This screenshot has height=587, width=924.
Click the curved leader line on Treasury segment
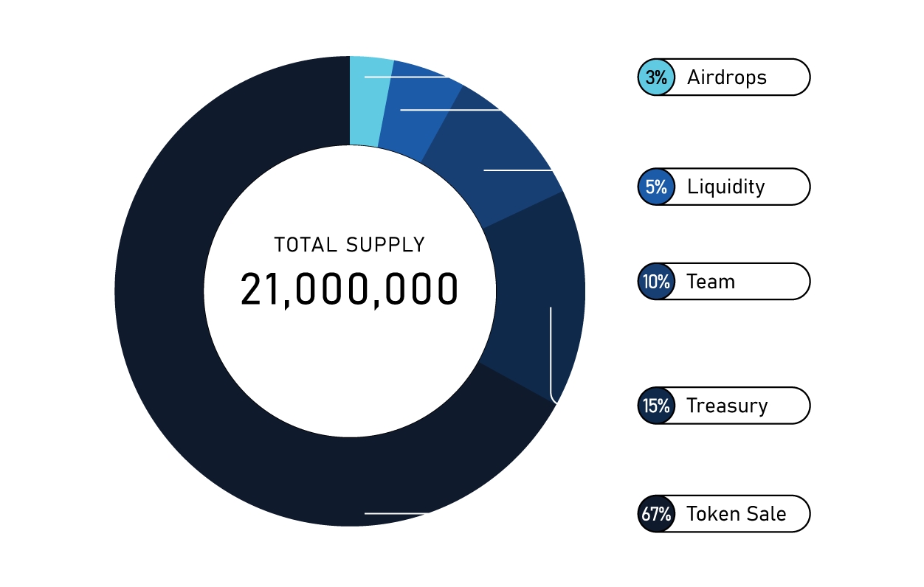[x=551, y=354]
